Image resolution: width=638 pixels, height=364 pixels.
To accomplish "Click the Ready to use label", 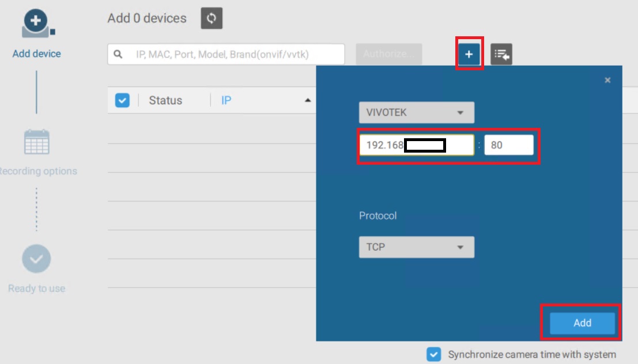I will pyautogui.click(x=37, y=289).
